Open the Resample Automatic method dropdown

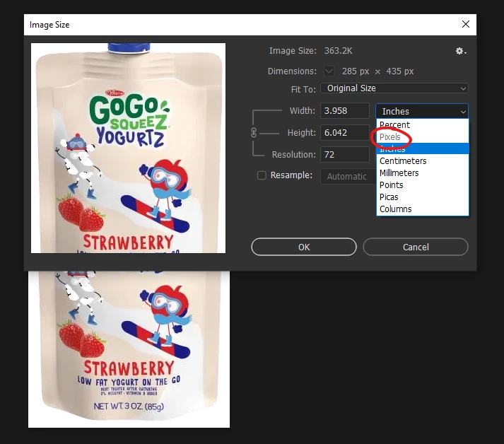coord(348,176)
